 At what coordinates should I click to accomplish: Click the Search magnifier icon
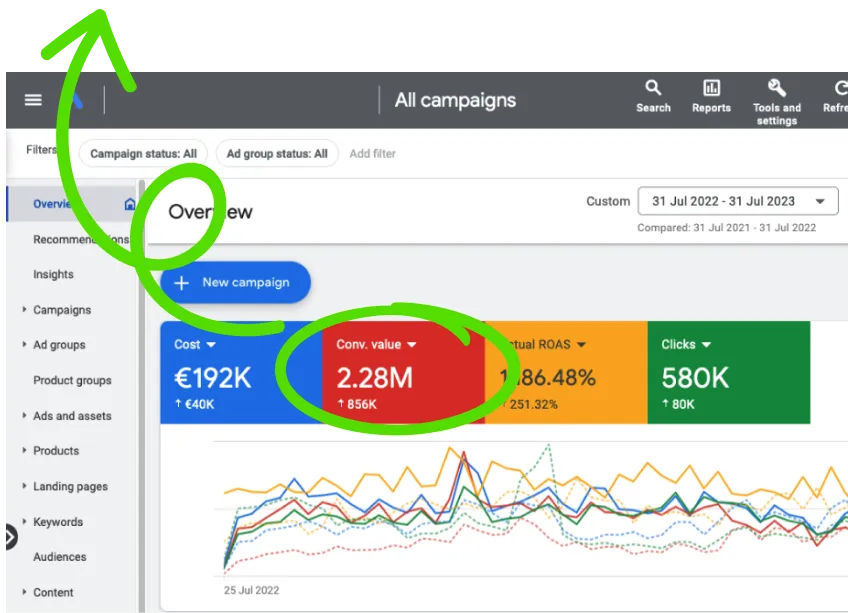(x=653, y=89)
